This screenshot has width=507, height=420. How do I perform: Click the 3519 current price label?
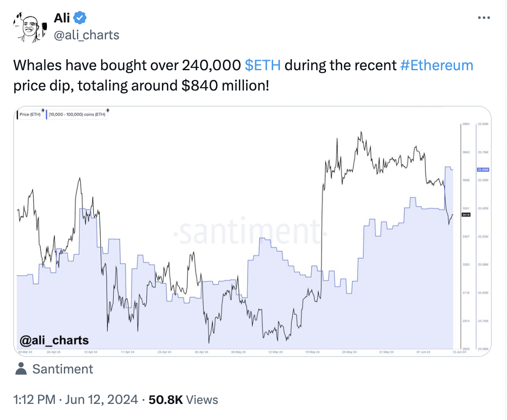[466, 215]
